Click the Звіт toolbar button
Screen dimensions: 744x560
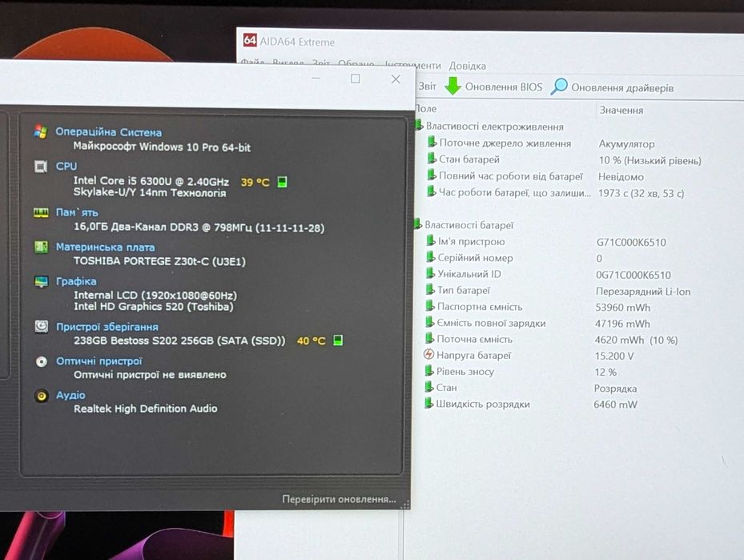click(x=427, y=86)
